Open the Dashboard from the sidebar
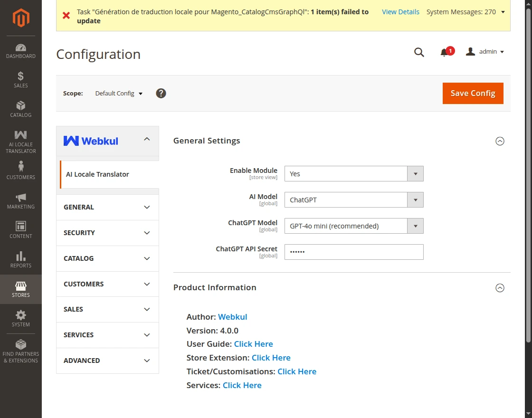Screen dimensions: 532x418 (20, 51)
